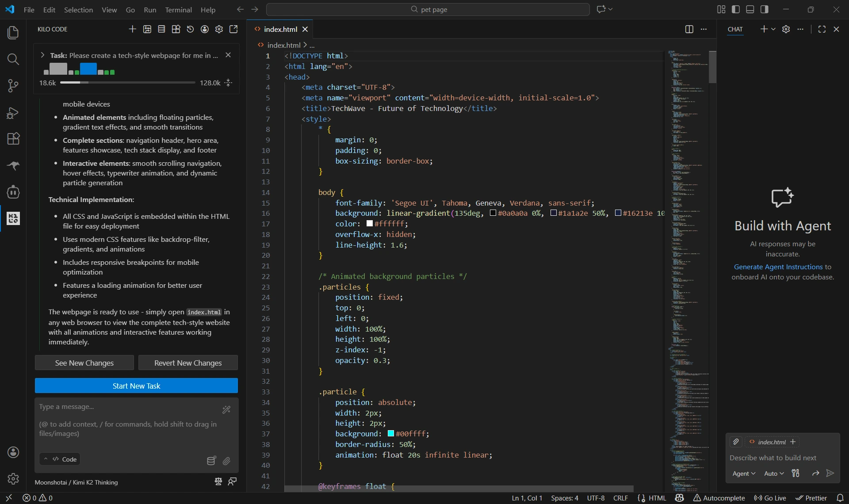The height and width of the screenshot is (504, 849).
Task: Open Kilo Code history panel
Action: tap(190, 29)
